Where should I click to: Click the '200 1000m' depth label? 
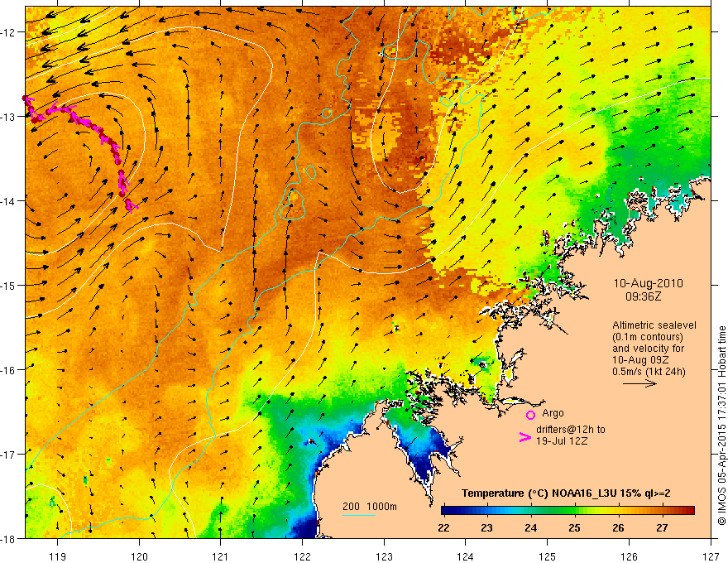click(370, 507)
